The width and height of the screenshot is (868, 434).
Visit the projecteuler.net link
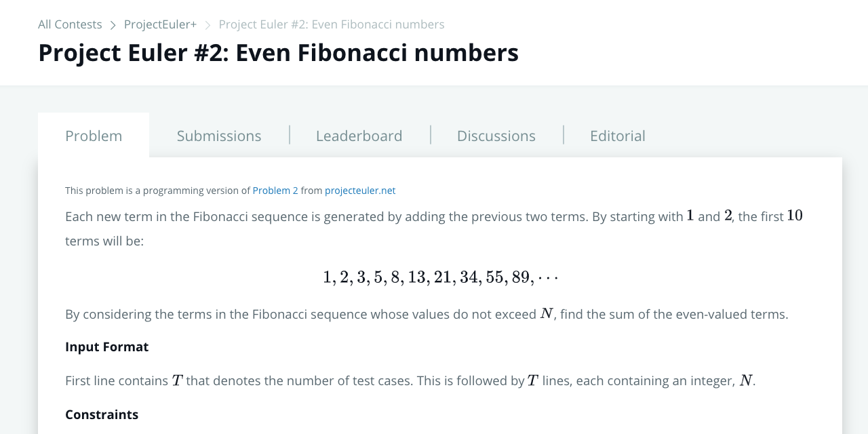(x=360, y=191)
